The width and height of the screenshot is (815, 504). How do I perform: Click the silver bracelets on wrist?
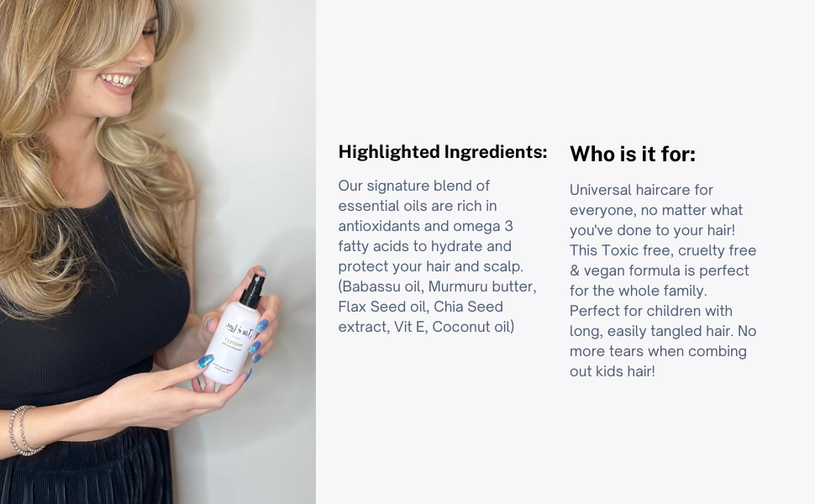(x=23, y=430)
